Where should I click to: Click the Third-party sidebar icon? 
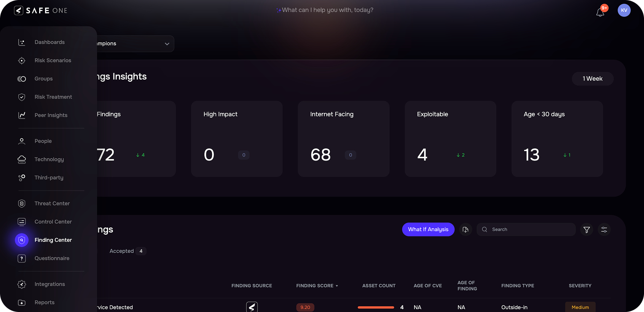point(22,178)
